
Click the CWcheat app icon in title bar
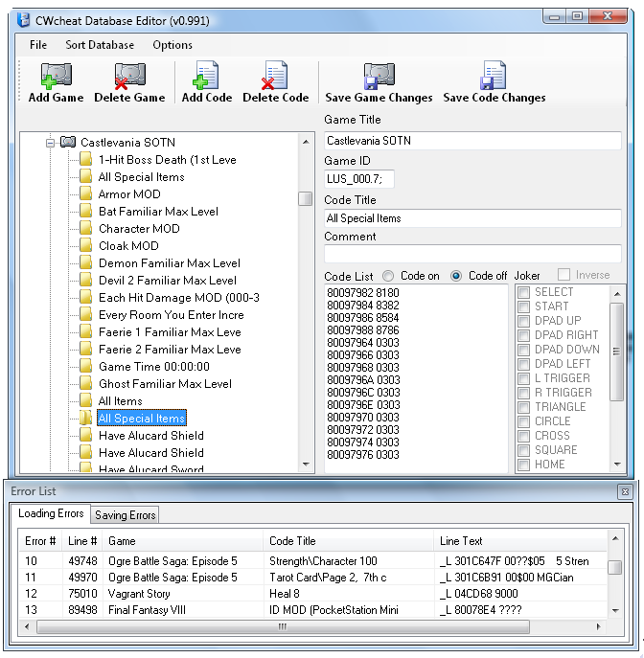tap(24, 20)
